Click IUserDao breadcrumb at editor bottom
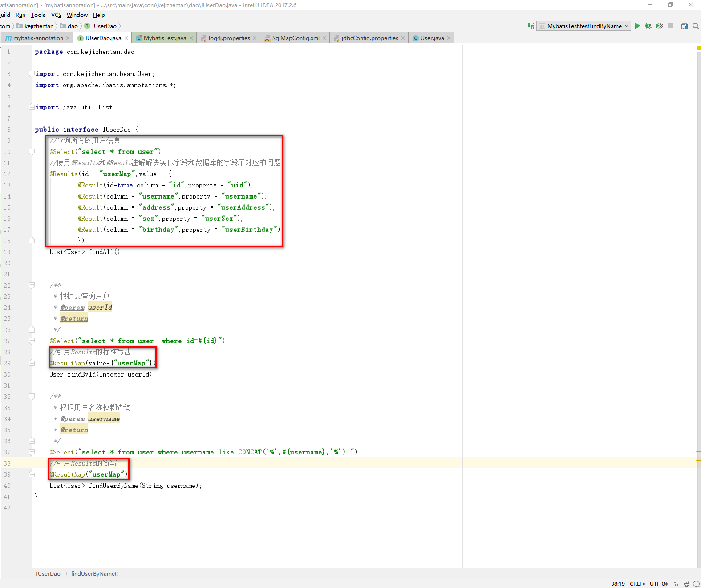 pos(48,574)
